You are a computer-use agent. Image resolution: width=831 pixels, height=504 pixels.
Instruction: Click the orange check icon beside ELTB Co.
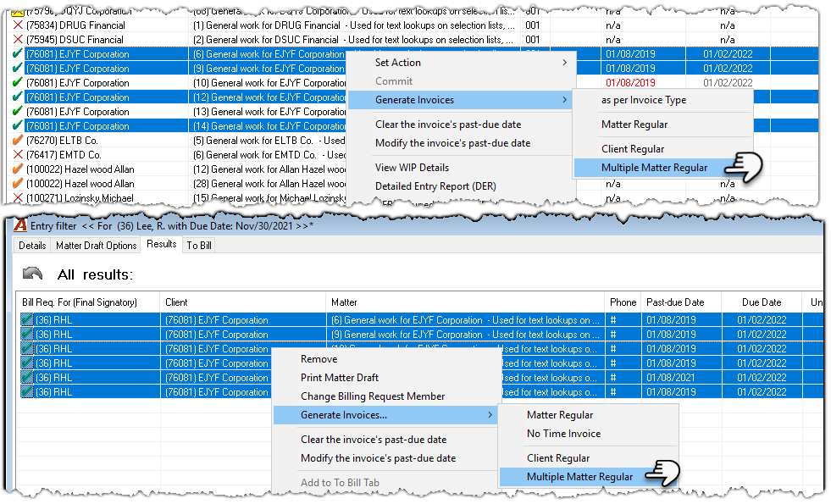tap(18, 140)
